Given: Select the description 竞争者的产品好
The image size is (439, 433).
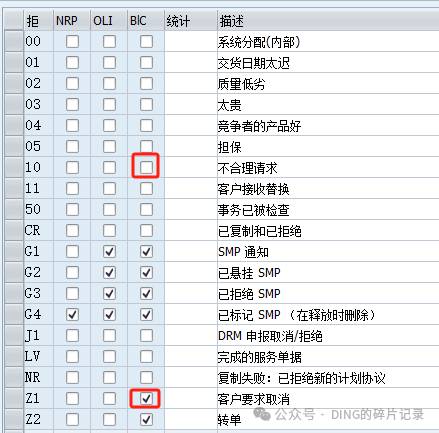Looking at the screenshot, I should [259, 126].
